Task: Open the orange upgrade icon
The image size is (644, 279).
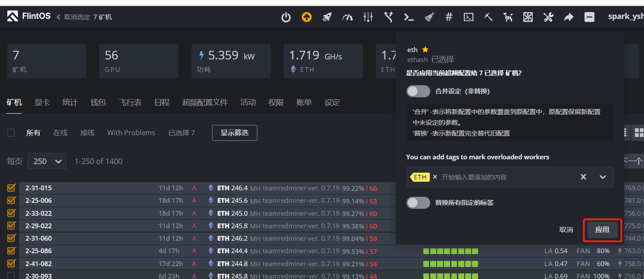Action: [x=306, y=17]
